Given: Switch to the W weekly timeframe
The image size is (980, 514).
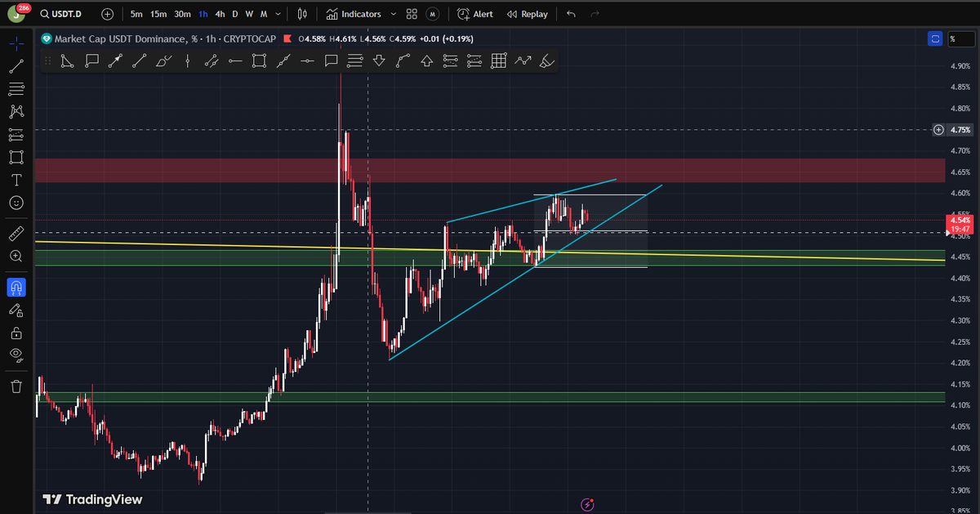Looking at the screenshot, I should click(x=249, y=14).
